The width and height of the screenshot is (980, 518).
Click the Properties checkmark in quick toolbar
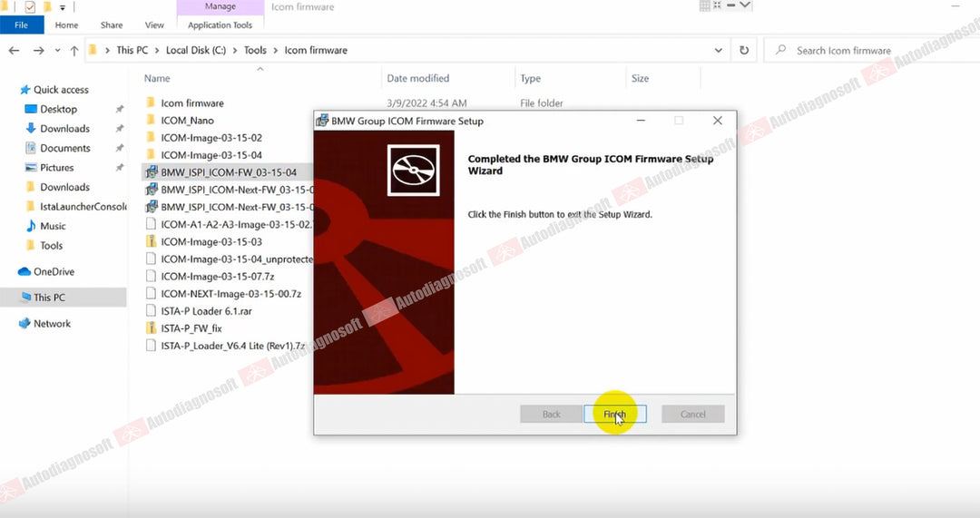[x=30, y=7]
